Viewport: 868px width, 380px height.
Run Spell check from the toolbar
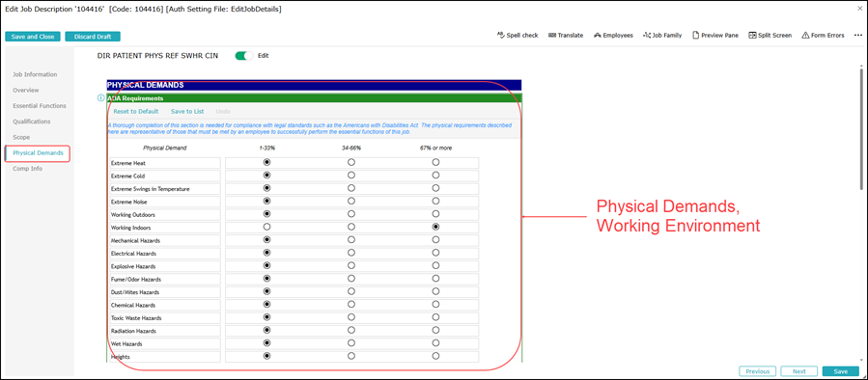pyautogui.click(x=518, y=35)
